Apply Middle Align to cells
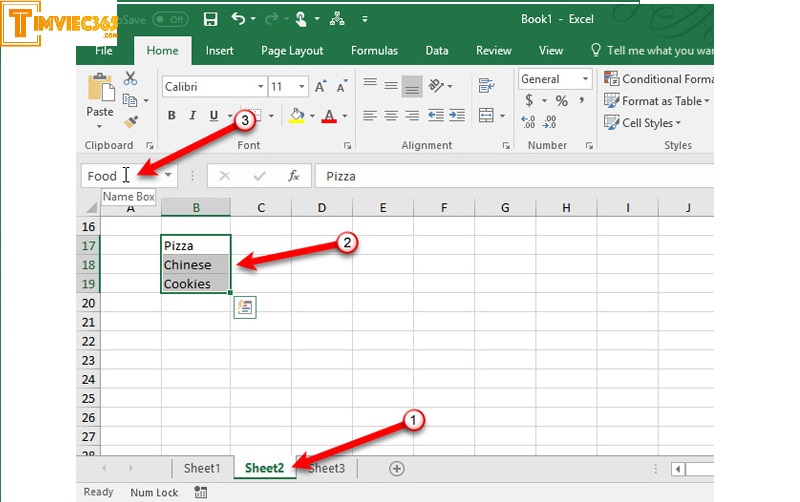800x502 pixels. point(391,85)
